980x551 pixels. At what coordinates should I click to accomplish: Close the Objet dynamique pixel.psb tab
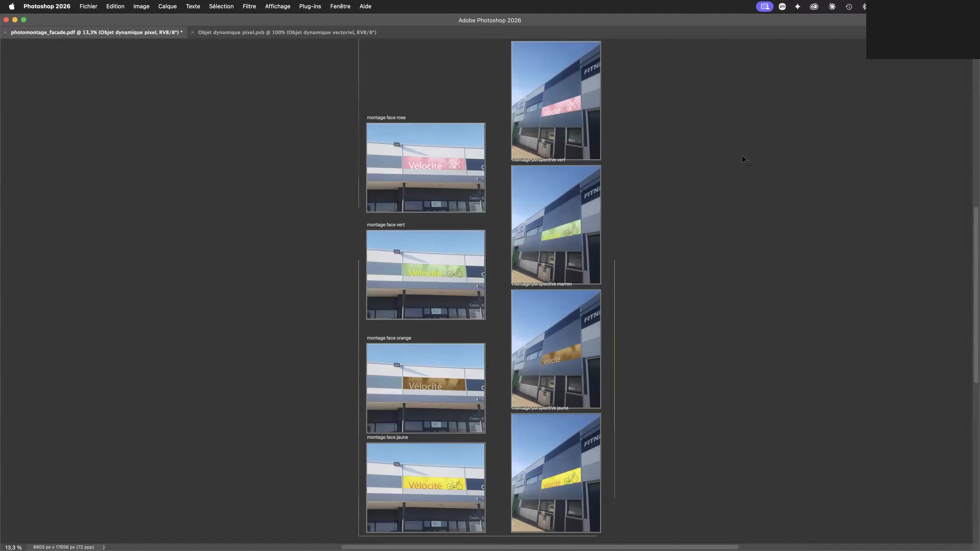(192, 32)
